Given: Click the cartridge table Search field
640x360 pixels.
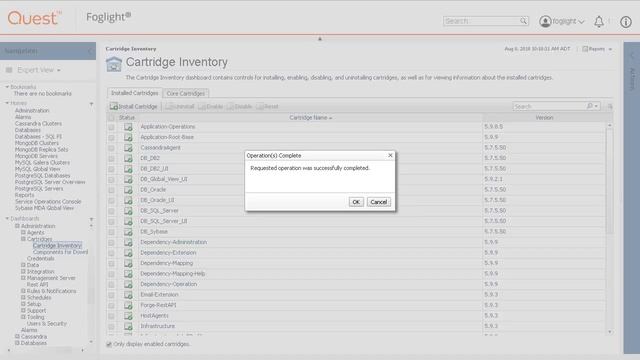Looking at the screenshot, I should pyautogui.click(x=549, y=107).
